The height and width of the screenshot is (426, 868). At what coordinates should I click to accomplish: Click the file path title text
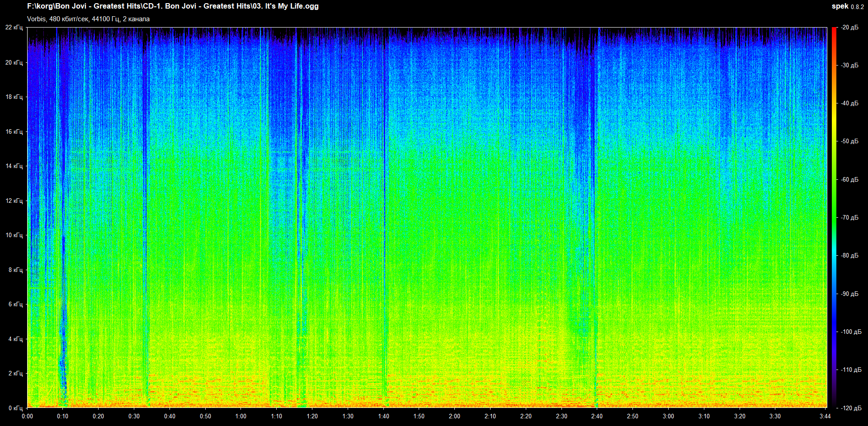pyautogui.click(x=173, y=6)
